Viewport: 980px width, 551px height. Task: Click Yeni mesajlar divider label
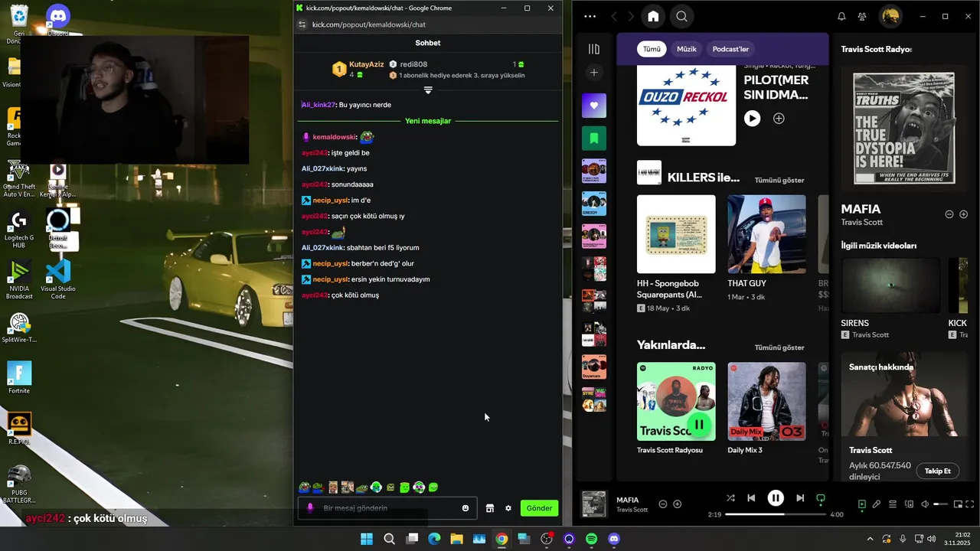[428, 121]
